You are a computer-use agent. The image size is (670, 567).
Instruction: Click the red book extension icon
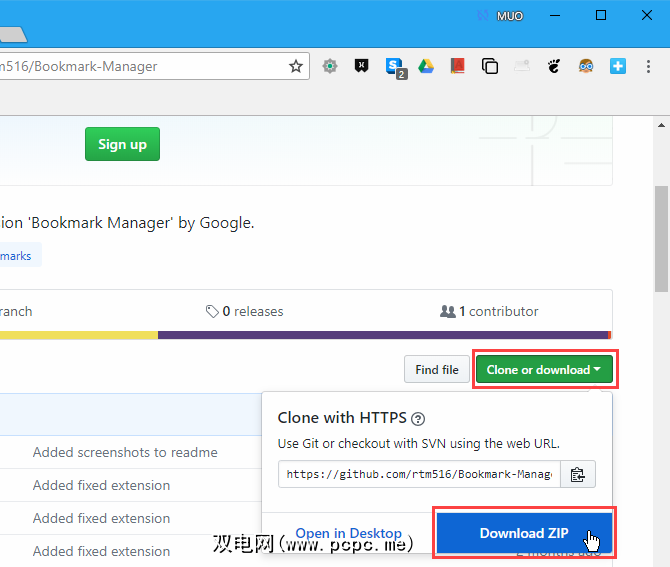click(x=458, y=66)
